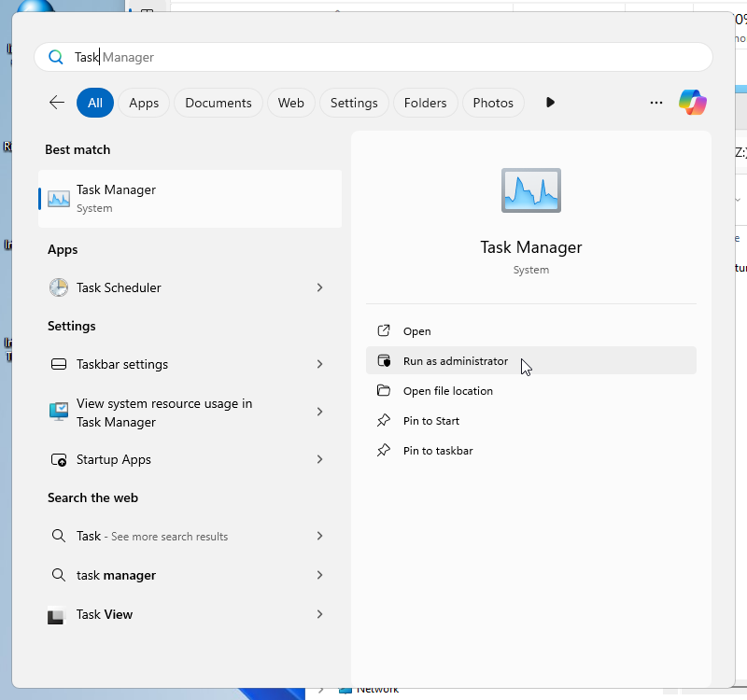Click the large Task Manager preview icon
Image resolution: width=747 pixels, height=700 pixels.
(531, 190)
